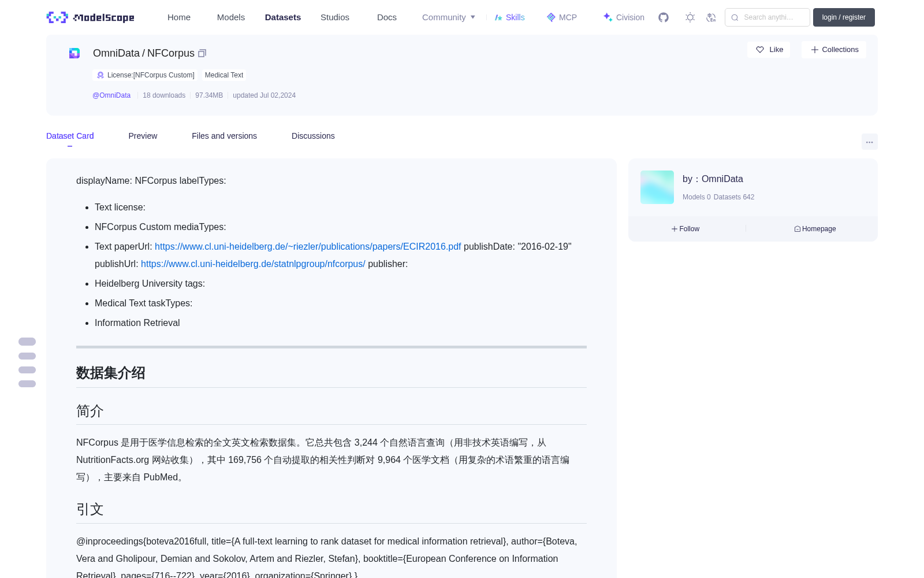Click the '简介' heading

pyautogui.click(x=90, y=411)
